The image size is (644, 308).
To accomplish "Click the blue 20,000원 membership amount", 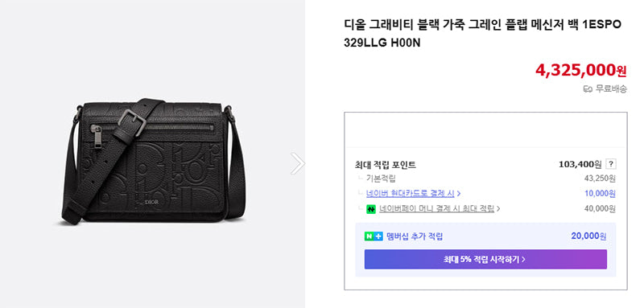I will [x=588, y=236].
